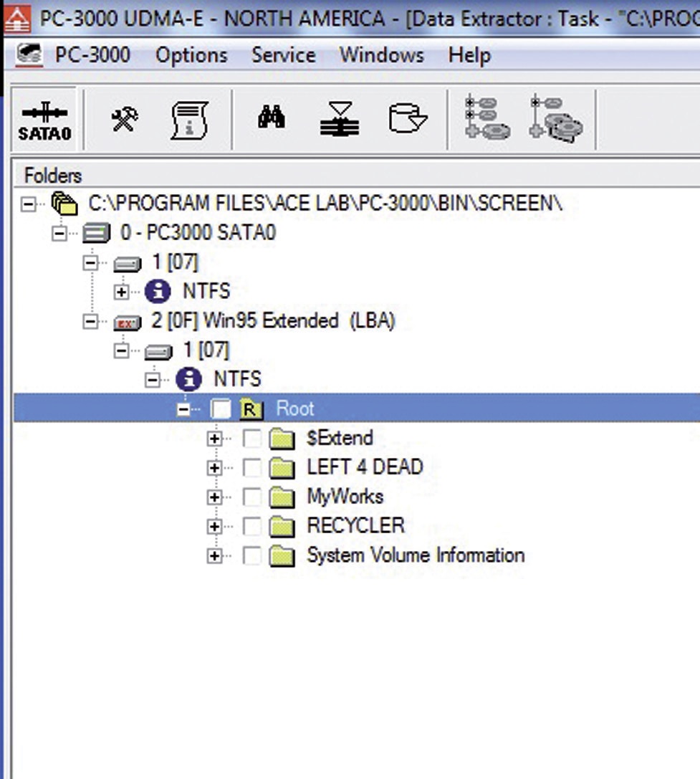Open the info scroll document icon

190,120
